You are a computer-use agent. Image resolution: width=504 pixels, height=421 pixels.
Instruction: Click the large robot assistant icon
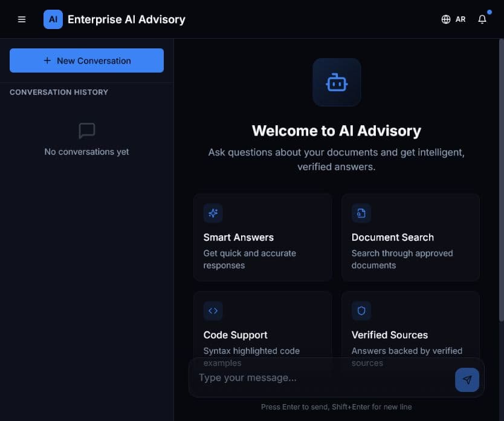337,82
